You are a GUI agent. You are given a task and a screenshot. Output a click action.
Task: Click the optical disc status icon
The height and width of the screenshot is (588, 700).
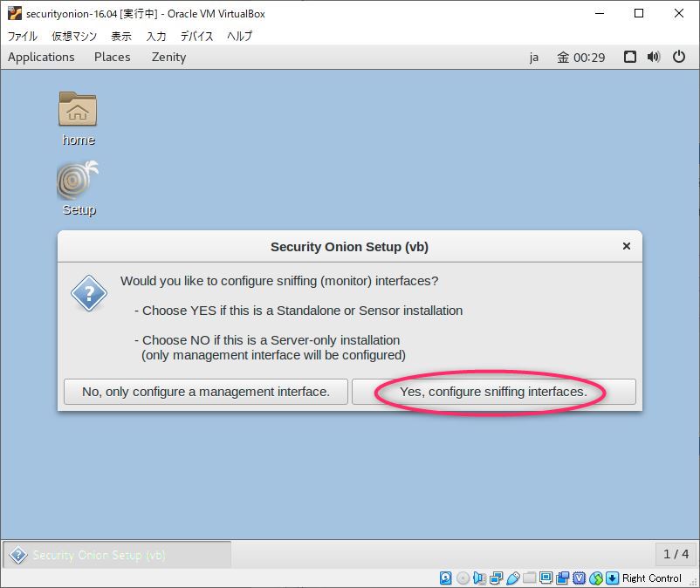pyautogui.click(x=463, y=578)
